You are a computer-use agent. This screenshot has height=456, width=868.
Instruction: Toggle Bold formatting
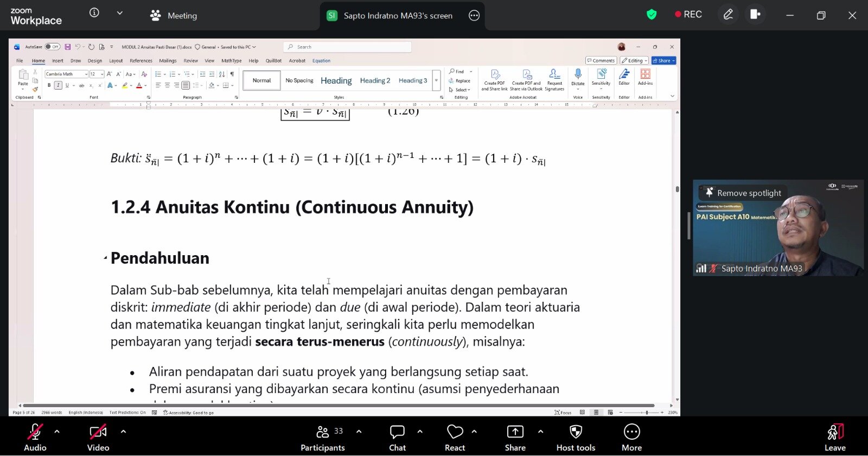49,85
